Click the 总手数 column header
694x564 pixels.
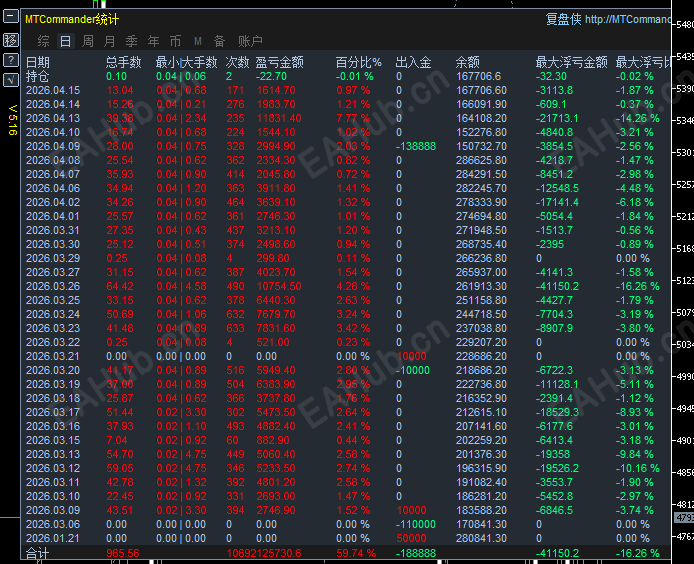click(123, 62)
